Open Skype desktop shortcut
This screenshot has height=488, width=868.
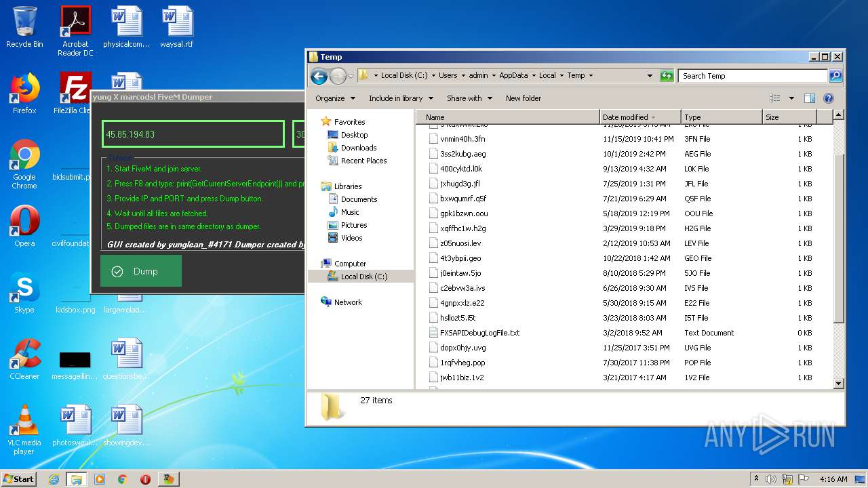(x=24, y=293)
